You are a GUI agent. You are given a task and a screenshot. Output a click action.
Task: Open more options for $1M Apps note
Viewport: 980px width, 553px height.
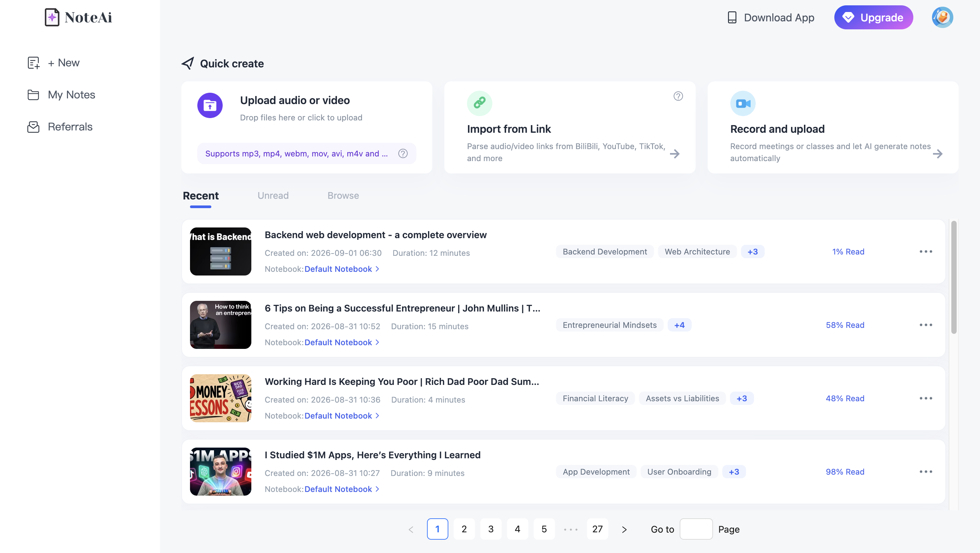(926, 472)
